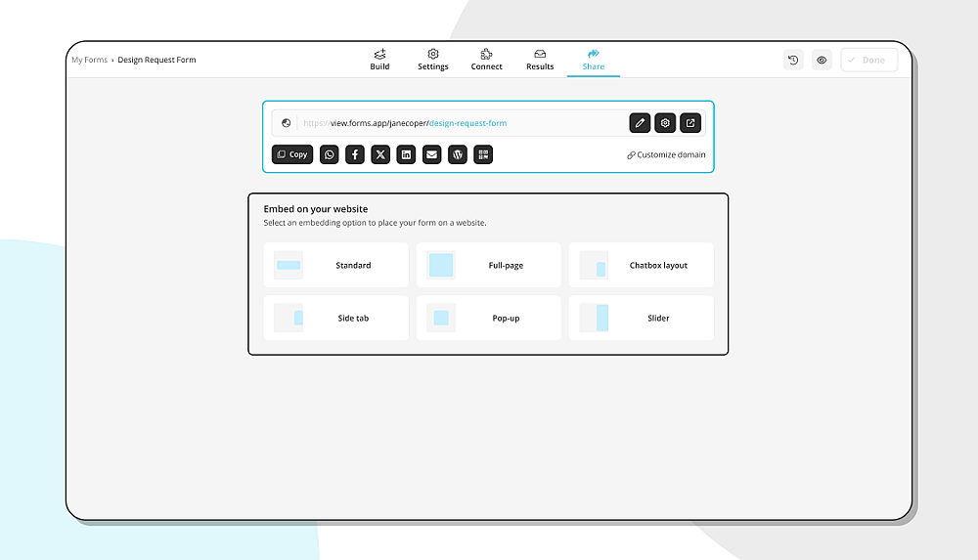Share the form on LinkedIn
The height and width of the screenshot is (560, 978).
[406, 154]
